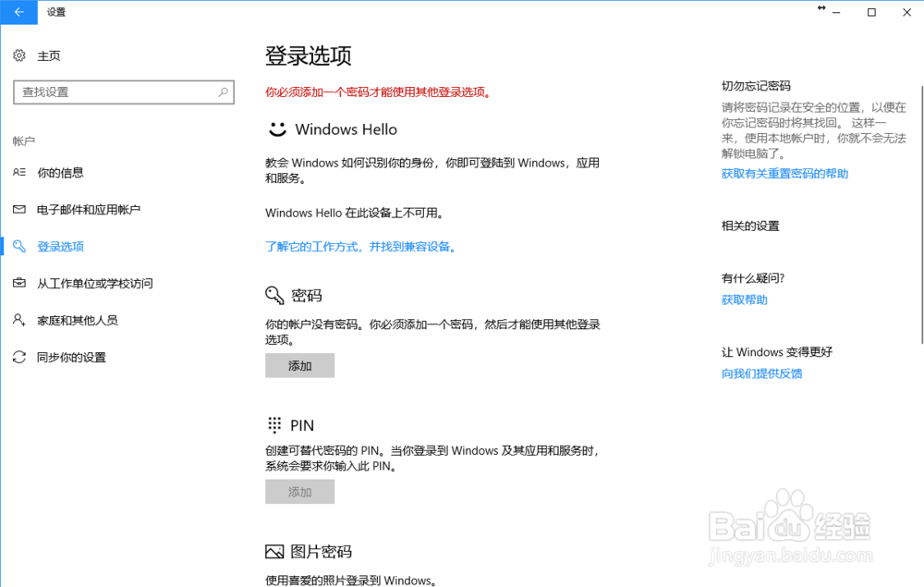Click the family icon next to 家庭和其他人员
This screenshot has width=924, height=587.
[19, 320]
